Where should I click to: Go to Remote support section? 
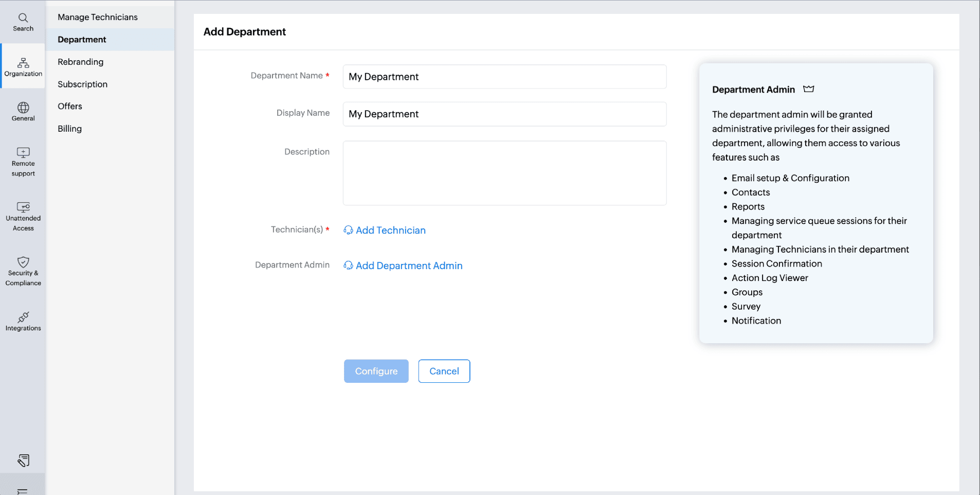23,162
